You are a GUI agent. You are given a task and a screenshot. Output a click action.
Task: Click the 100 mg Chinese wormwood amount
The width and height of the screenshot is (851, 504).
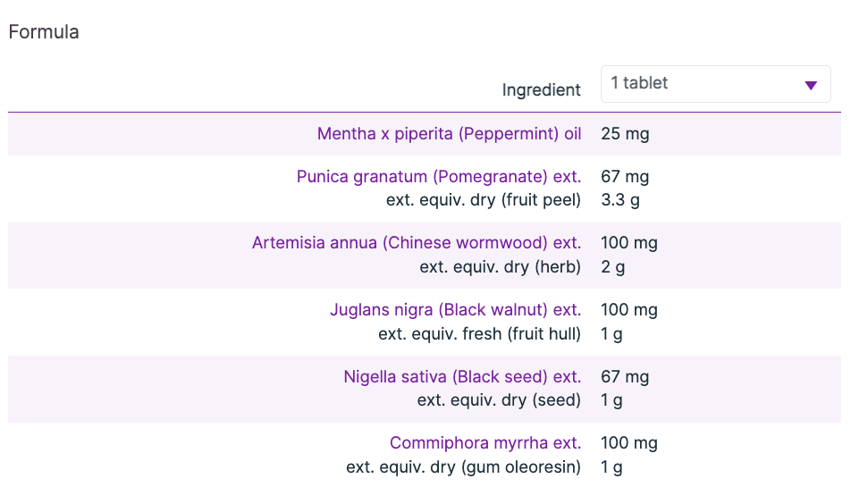point(628,243)
